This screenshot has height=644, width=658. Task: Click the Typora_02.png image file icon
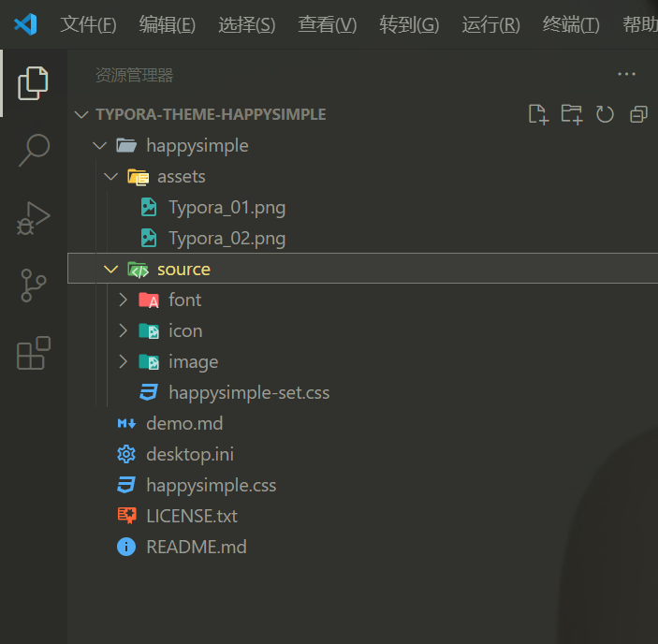149,238
